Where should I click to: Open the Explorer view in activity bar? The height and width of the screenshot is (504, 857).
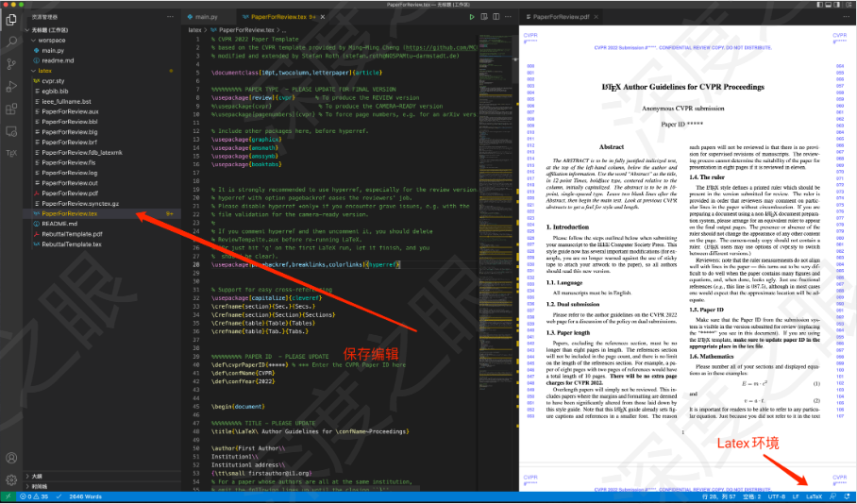pyautogui.click(x=11, y=20)
